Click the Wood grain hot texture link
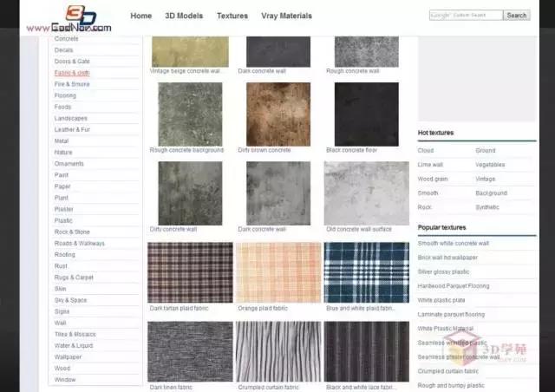The height and width of the screenshot is (392, 555). (435, 179)
